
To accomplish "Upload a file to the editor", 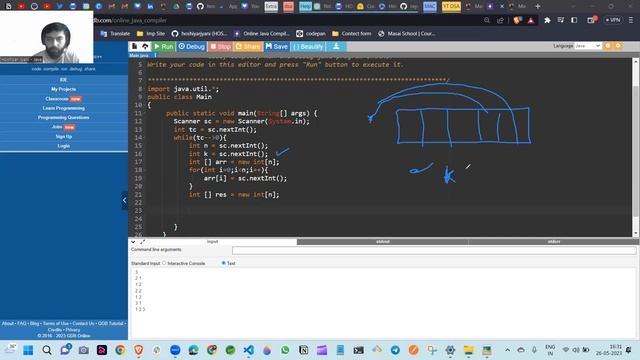I will (x=145, y=47).
